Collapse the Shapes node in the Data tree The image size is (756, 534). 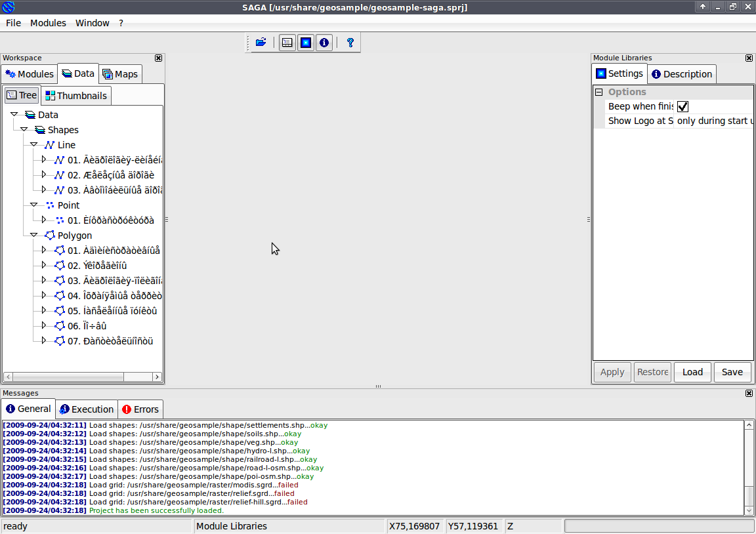tap(24, 129)
